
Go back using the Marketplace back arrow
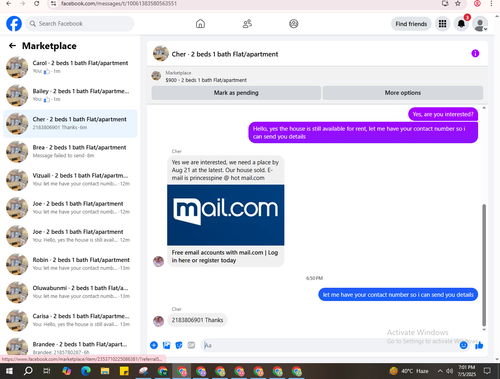[x=12, y=46]
